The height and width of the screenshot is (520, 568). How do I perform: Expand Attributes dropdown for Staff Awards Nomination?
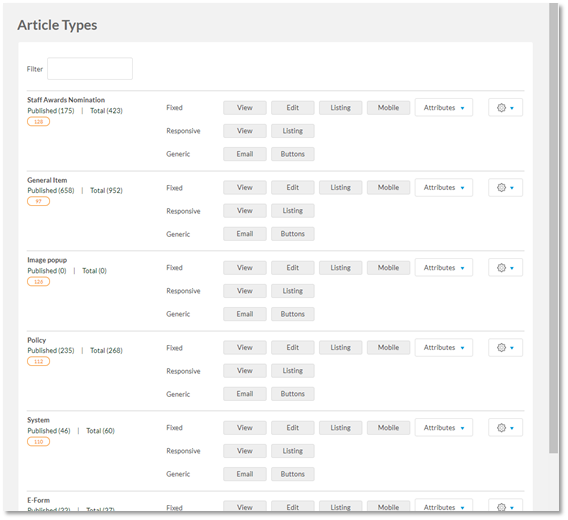click(444, 108)
